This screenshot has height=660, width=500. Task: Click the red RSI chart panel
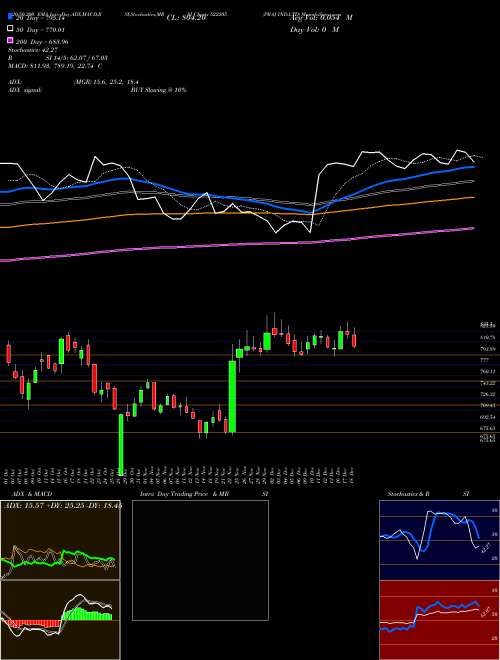(439, 620)
